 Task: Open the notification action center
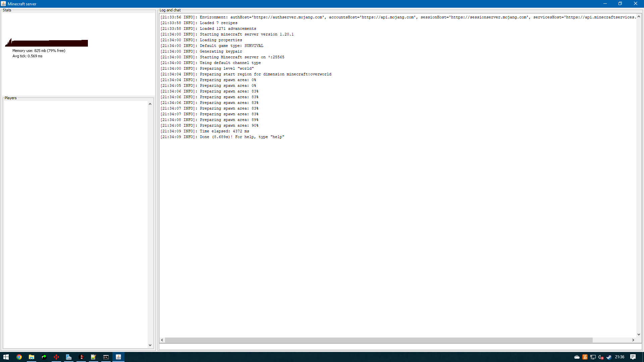pos(633,357)
